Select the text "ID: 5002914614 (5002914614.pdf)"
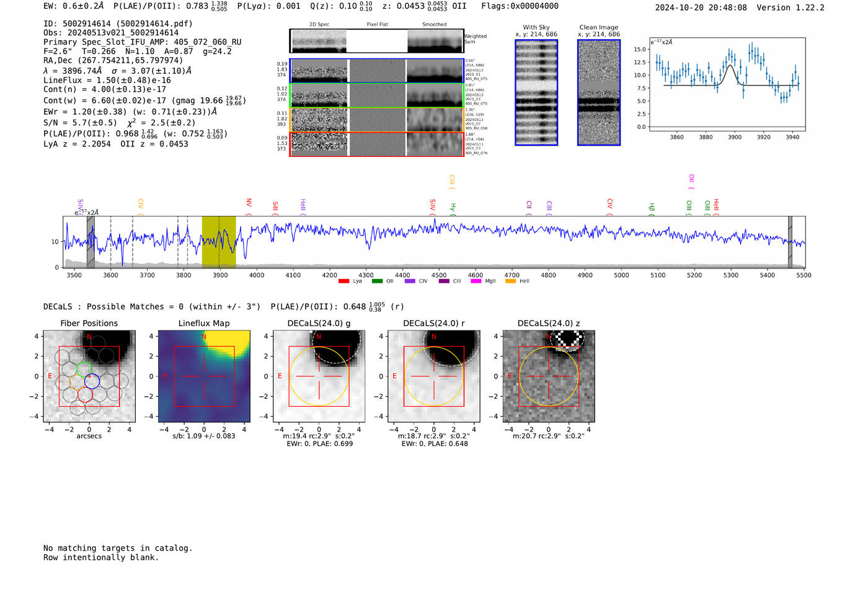 118,24
